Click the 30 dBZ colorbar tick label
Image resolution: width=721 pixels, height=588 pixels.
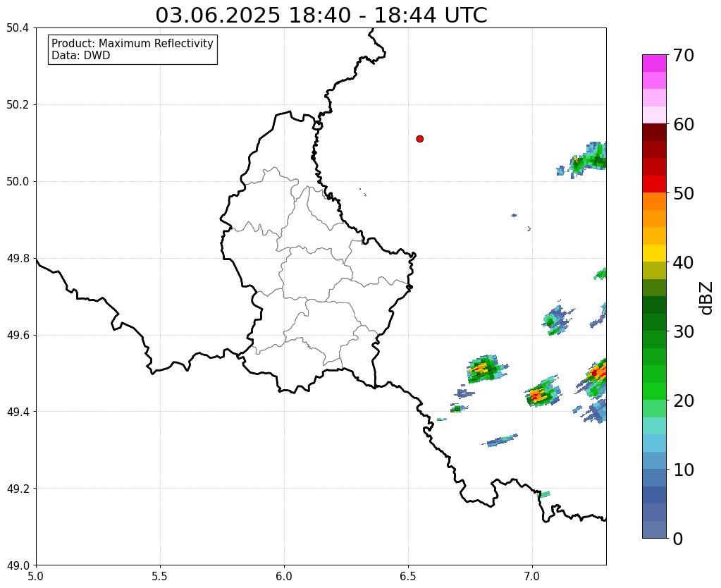684,331
